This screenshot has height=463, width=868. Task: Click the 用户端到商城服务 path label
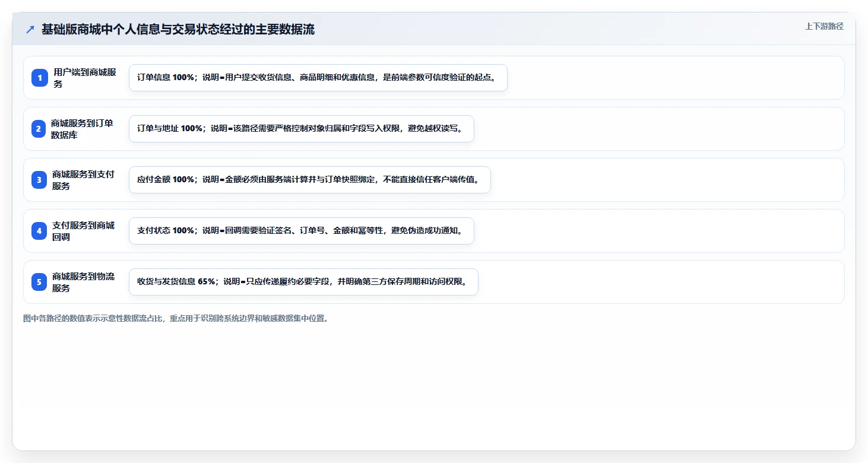coord(85,78)
